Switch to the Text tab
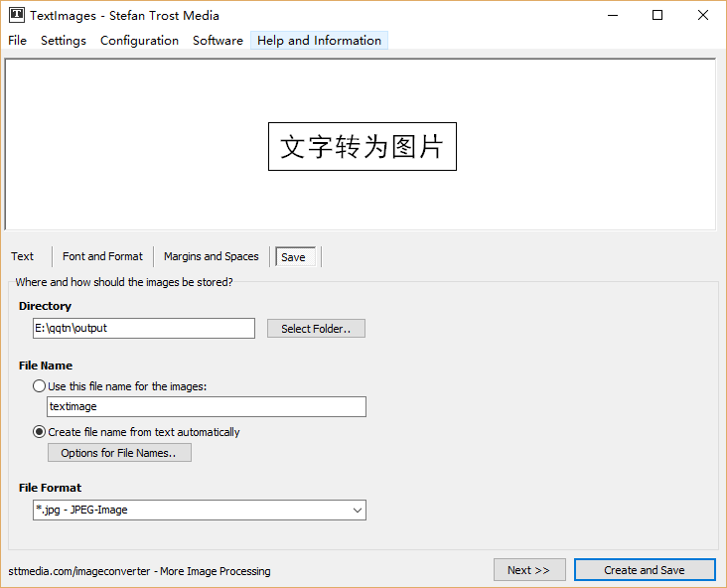 (23, 256)
